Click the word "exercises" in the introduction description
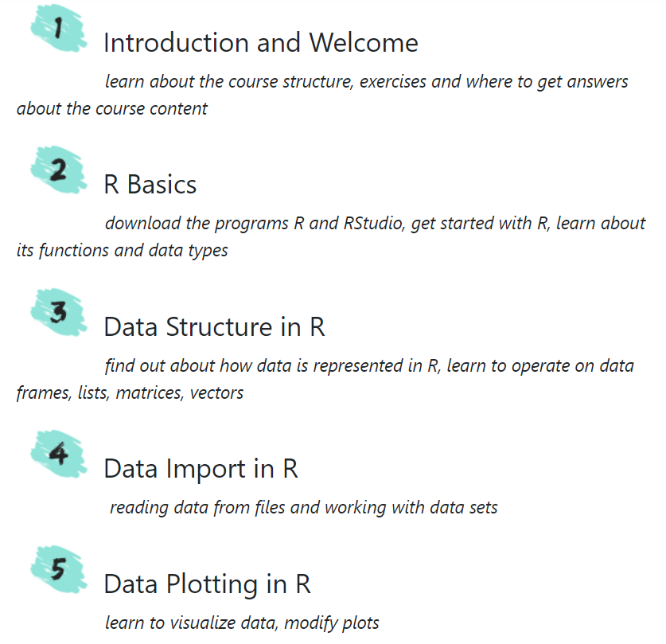The height and width of the screenshot is (644, 666). 393,81
